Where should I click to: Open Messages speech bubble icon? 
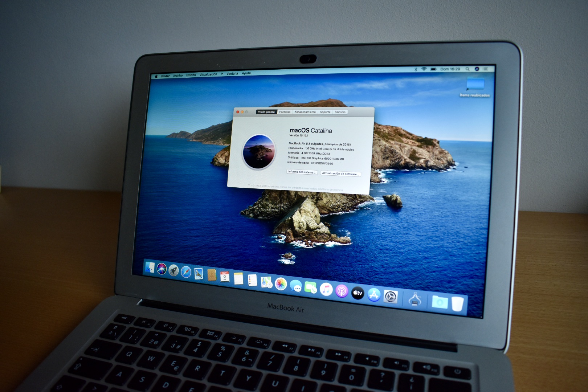coord(296,286)
